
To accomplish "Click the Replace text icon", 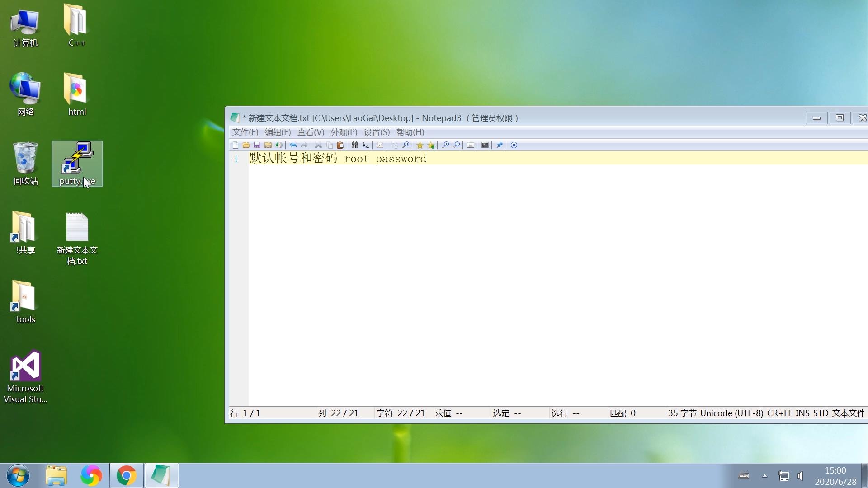I will click(366, 145).
